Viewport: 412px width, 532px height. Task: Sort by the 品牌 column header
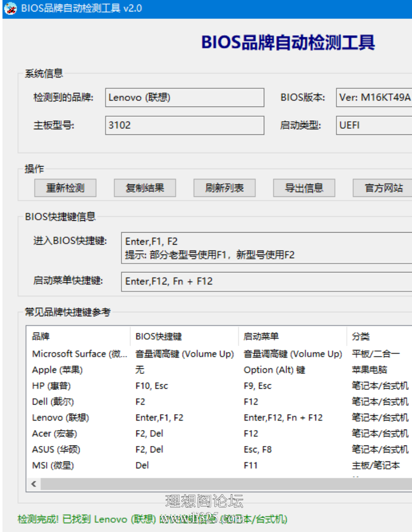[78, 336]
